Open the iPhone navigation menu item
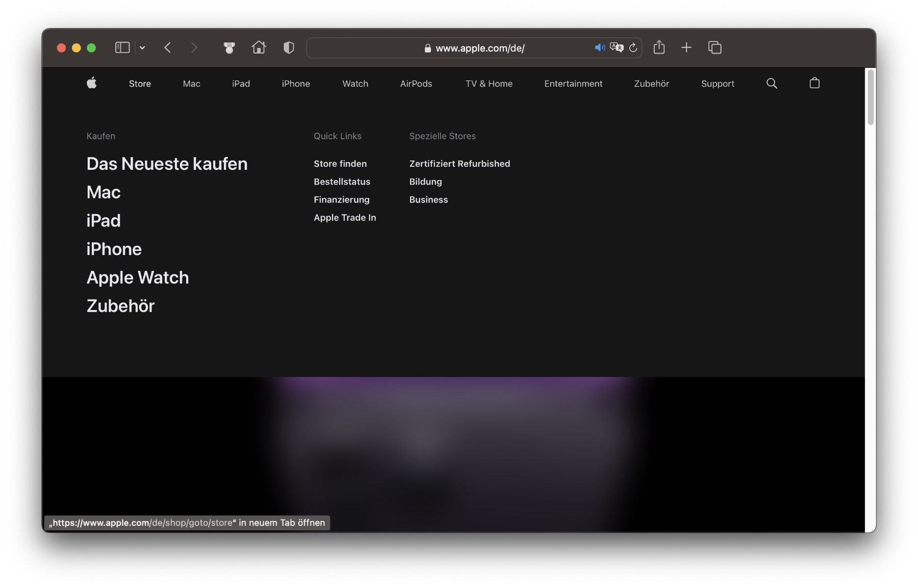The height and width of the screenshot is (588, 918). 296,84
